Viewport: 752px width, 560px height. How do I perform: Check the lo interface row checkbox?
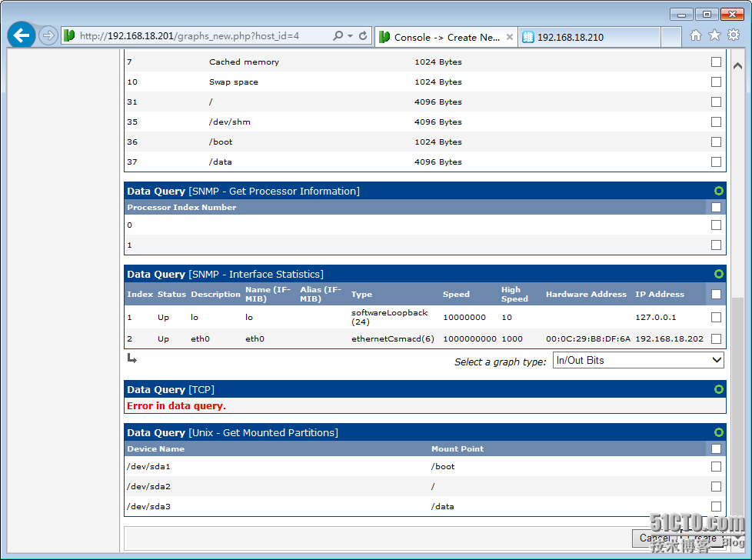[716, 317]
